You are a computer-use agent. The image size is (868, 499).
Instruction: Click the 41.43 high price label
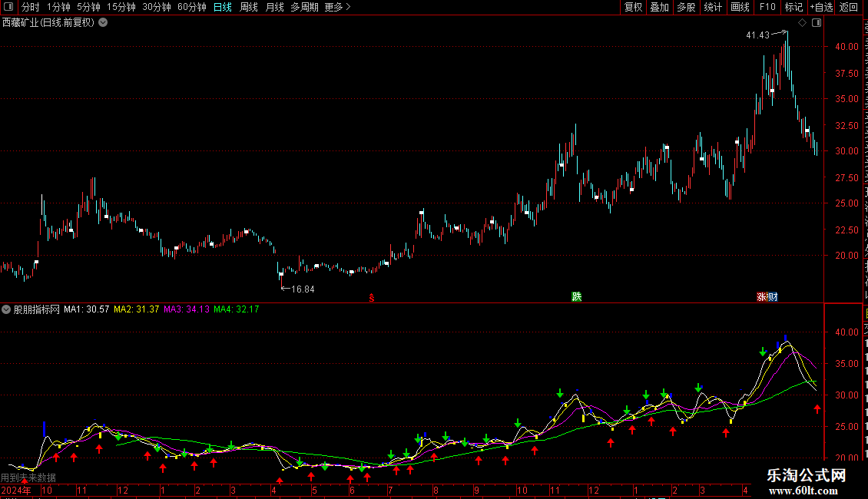pos(757,35)
